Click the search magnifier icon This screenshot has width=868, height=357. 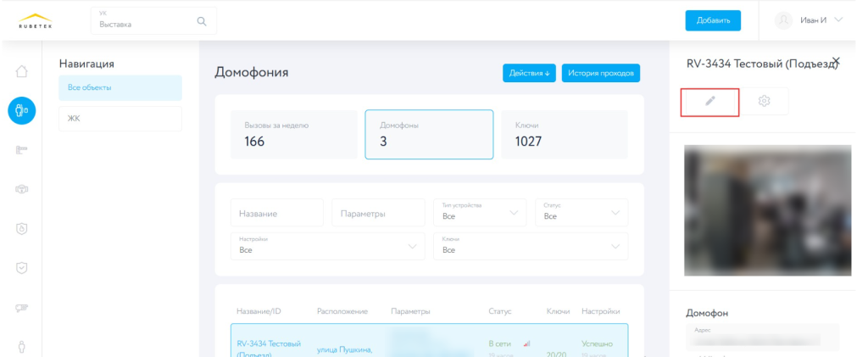202,21
